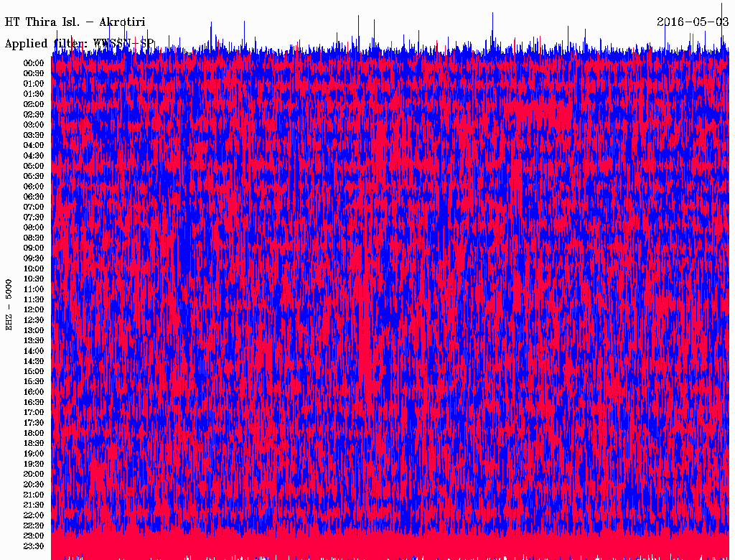
Task: Click the 22:00 time label
Action: (34, 515)
